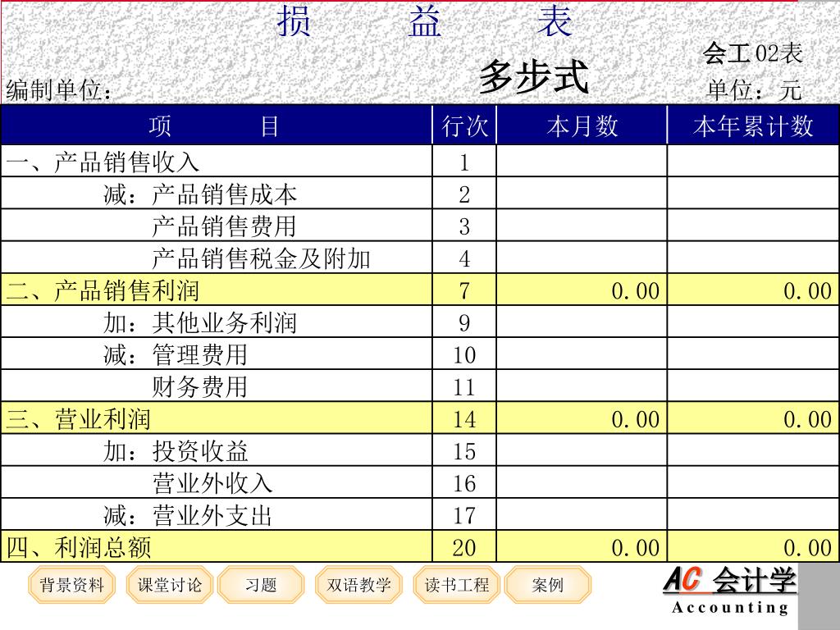This screenshot has height=630, width=840.
Task: Click 本月数 cell of 产品销售收入 row
Action: tap(582, 162)
